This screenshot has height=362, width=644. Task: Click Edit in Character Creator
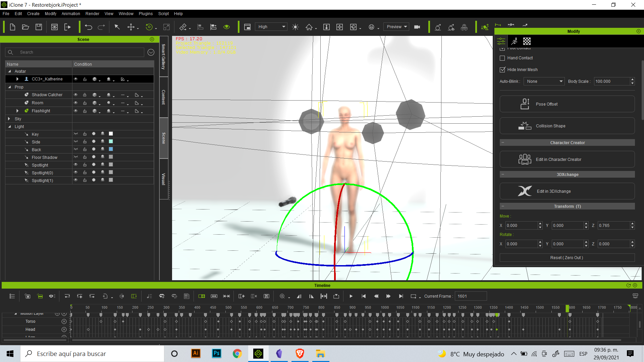[x=567, y=160]
